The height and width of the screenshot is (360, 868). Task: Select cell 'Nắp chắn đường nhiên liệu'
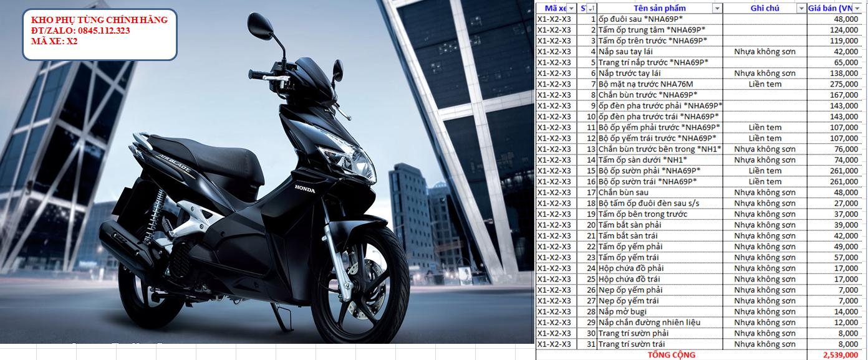click(660, 323)
